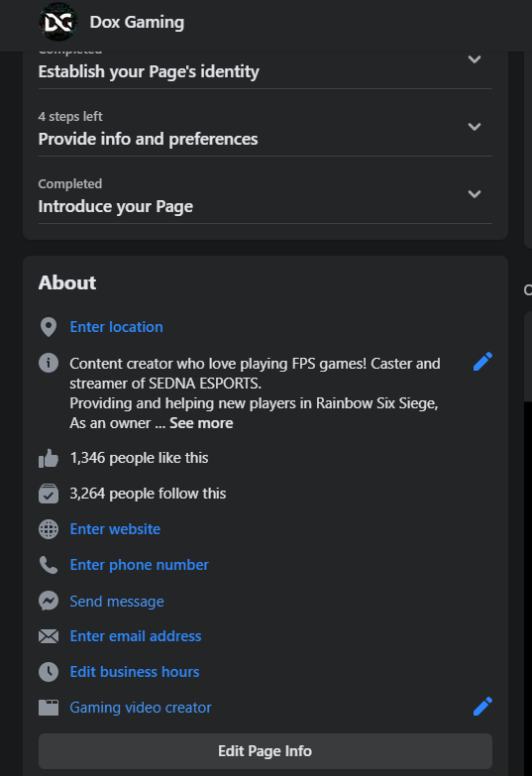Open the Send message link
The image size is (532, 776).
pyautogui.click(x=117, y=602)
